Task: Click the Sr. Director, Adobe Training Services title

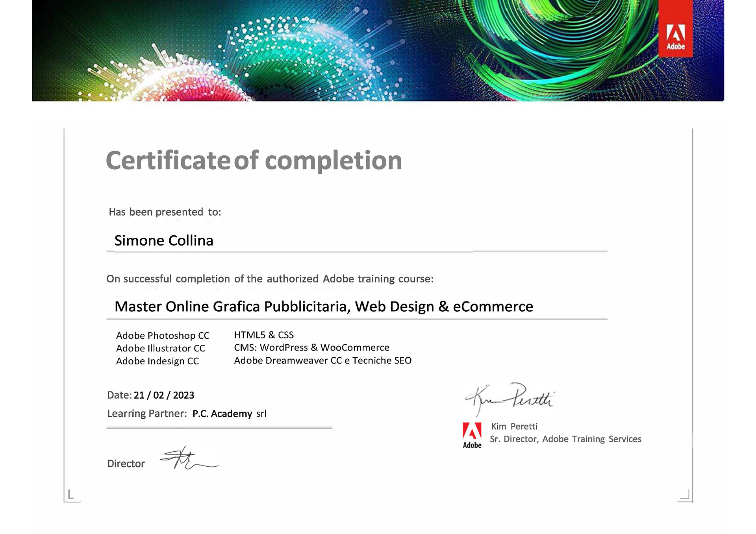Action: coord(565,439)
